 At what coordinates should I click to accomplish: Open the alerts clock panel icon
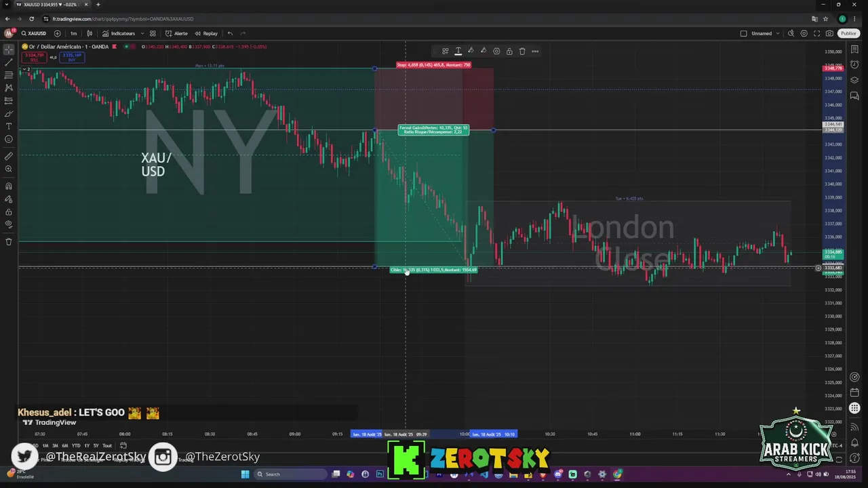(x=854, y=66)
